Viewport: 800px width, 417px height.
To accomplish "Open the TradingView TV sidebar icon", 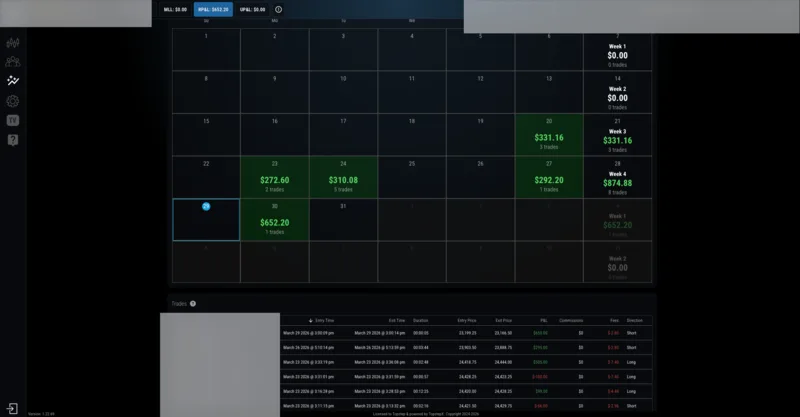I will click(x=13, y=120).
